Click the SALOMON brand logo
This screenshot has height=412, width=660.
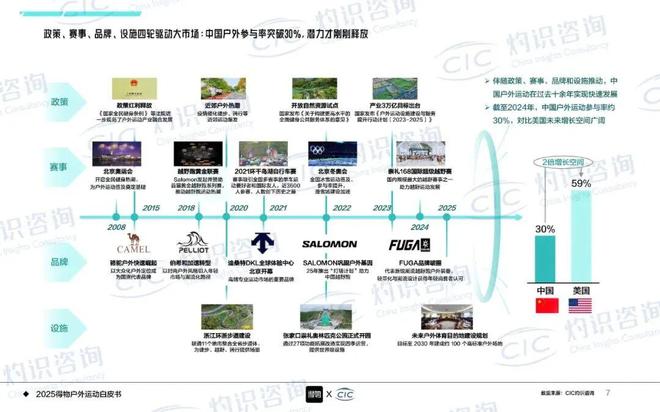point(330,244)
